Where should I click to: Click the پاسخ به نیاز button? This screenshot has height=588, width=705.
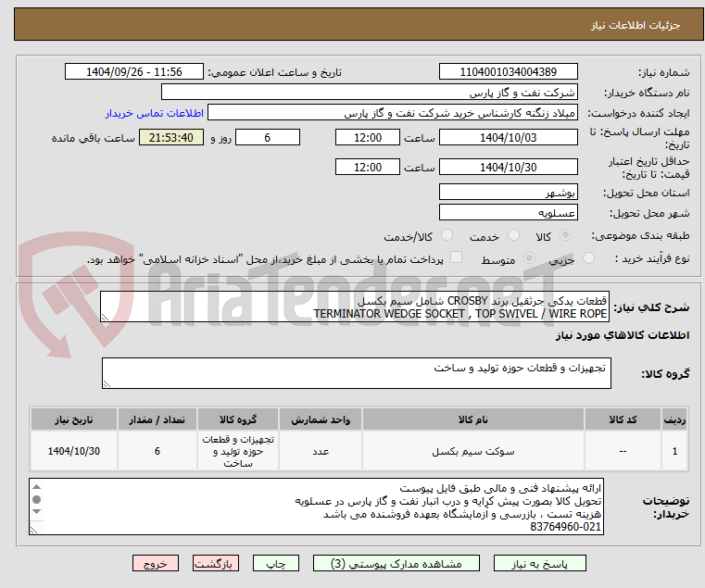coord(539,563)
